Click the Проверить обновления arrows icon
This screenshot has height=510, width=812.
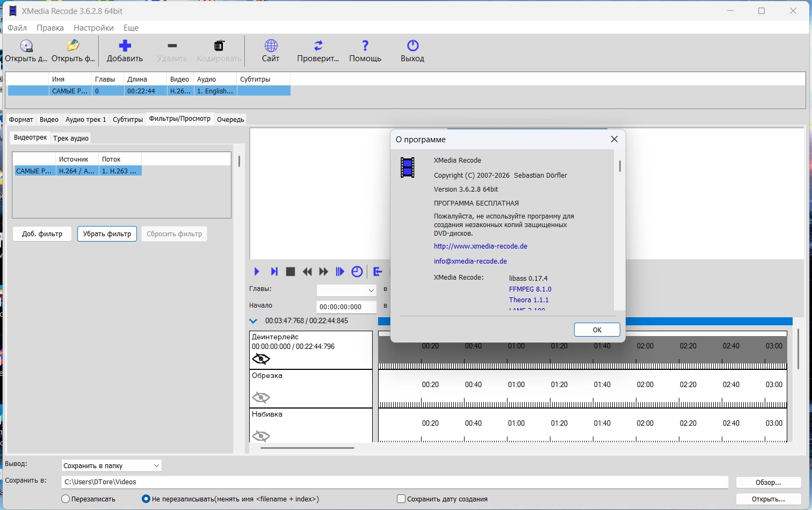(x=318, y=46)
